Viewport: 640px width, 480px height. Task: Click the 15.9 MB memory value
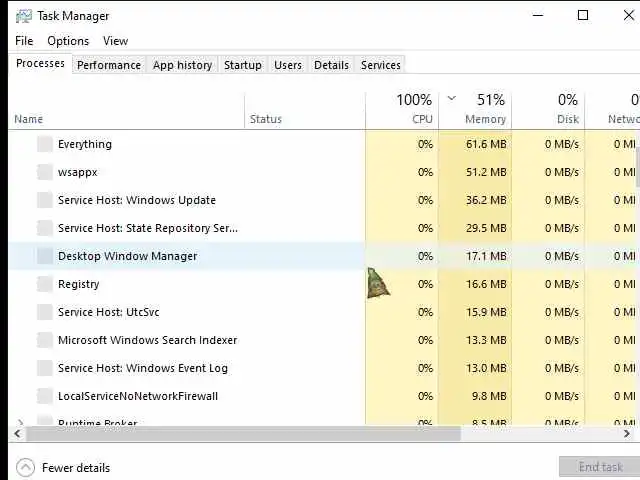tap(486, 312)
